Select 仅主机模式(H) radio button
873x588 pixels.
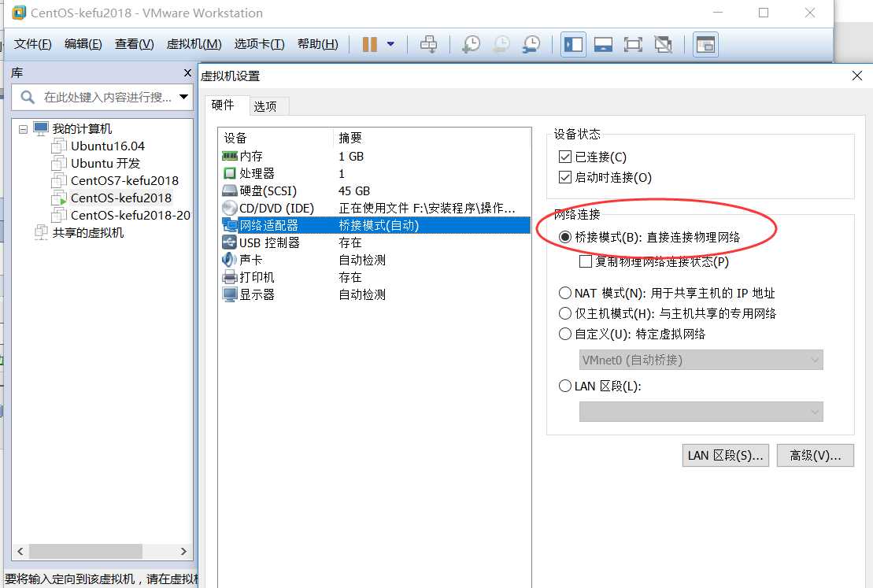[x=565, y=313]
